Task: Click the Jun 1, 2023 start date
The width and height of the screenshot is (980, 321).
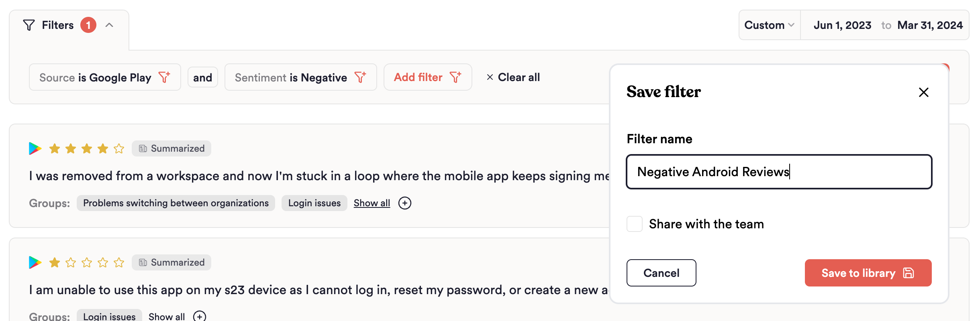Action: click(x=842, y=25)
